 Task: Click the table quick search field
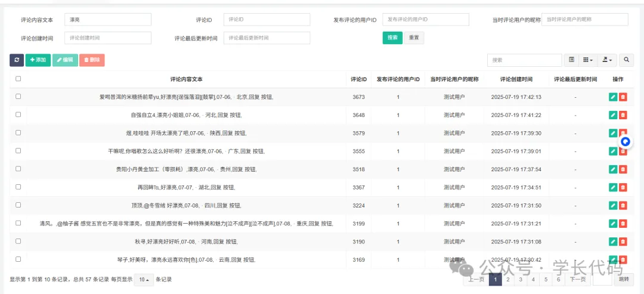[525, 60]
